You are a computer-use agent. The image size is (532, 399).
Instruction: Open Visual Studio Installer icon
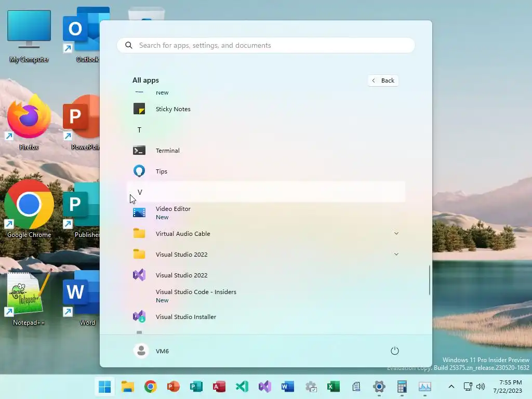pos(139,316)
